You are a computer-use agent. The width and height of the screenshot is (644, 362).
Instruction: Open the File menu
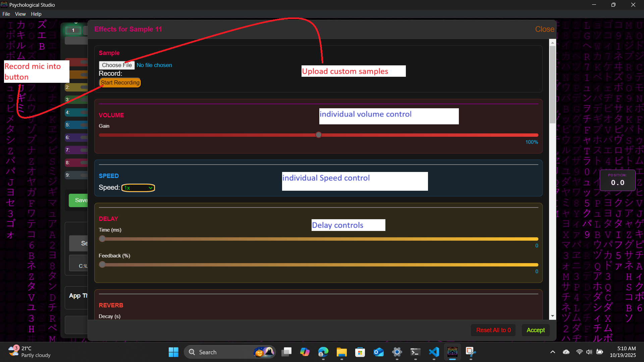coord(6,14)
